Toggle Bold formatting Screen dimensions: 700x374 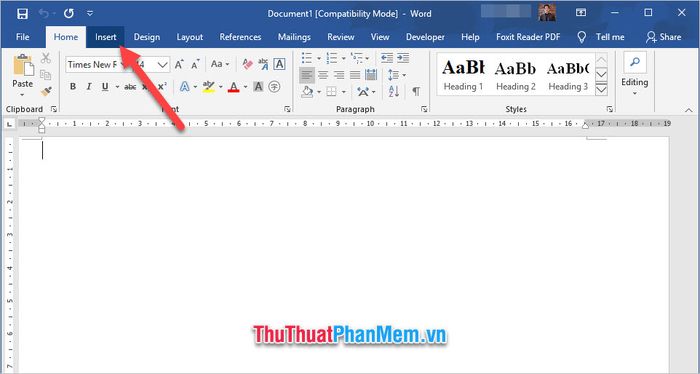click(73, 87)
